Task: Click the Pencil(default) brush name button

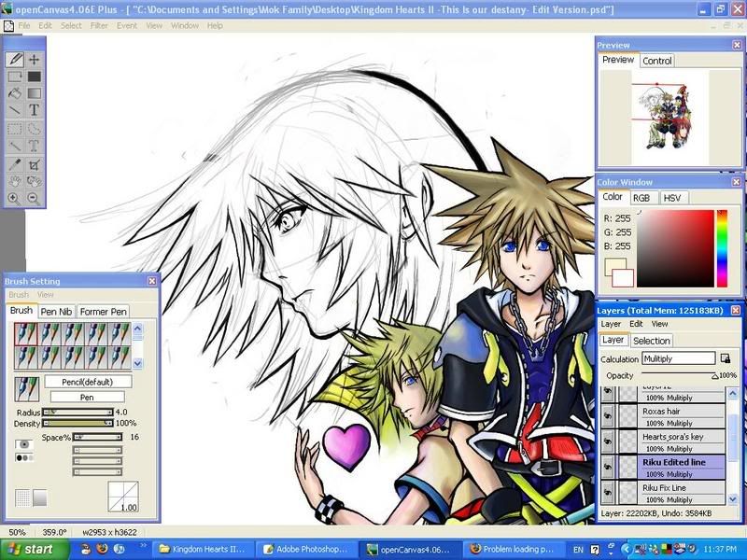Action: coord(88,382)
